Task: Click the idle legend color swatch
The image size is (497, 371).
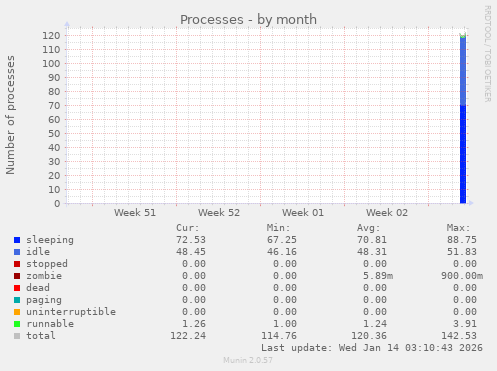Action: [17, 252]
